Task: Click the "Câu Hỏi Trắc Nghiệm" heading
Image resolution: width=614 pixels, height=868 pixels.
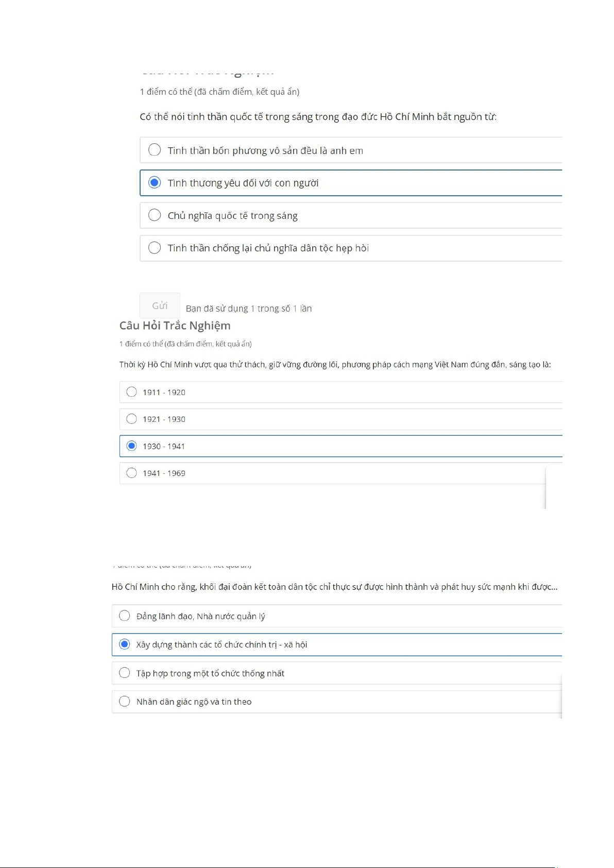Action: (x=175, y=326)
